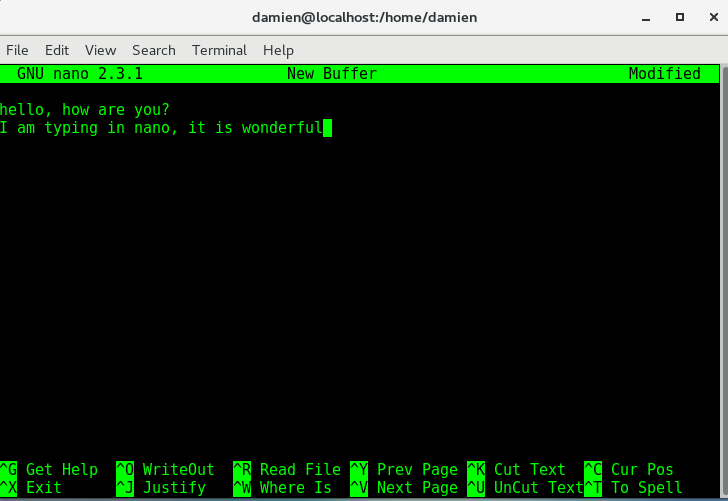Open the Help menu
Image resolution: width=728 pixels, height=501 pixels.
point(278,50)
